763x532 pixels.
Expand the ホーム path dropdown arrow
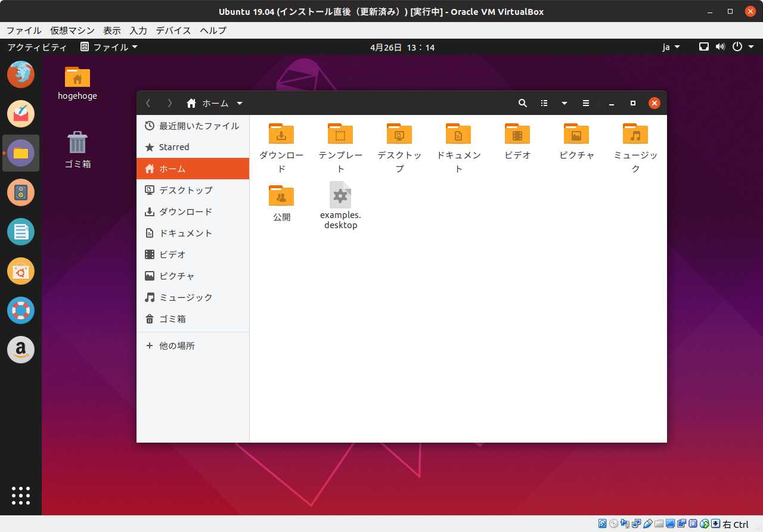pyautogui.click(x=240, y=103)
